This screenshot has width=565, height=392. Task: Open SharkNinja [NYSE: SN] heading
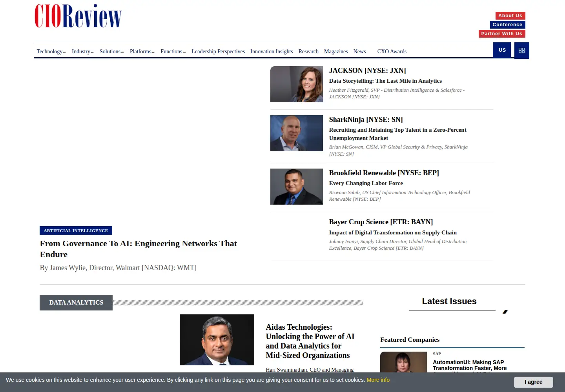pyautogui.click(x=366, y=120)
